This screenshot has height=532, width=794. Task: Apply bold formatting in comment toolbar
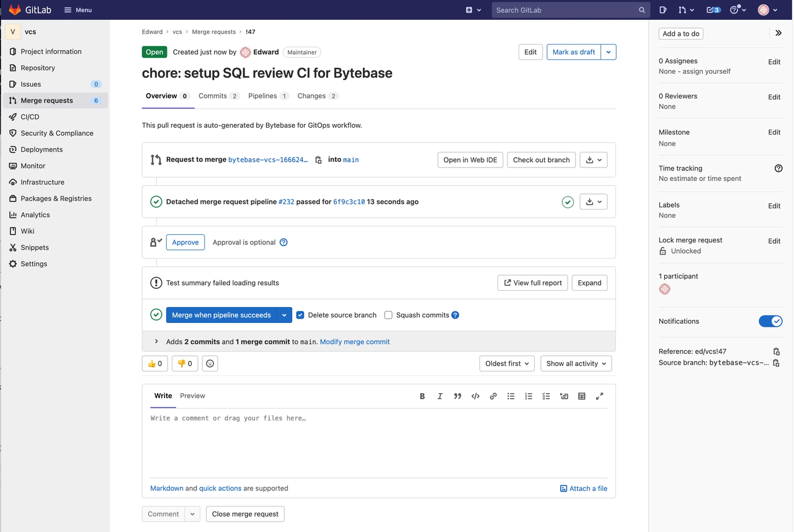(x=422, y=396)
